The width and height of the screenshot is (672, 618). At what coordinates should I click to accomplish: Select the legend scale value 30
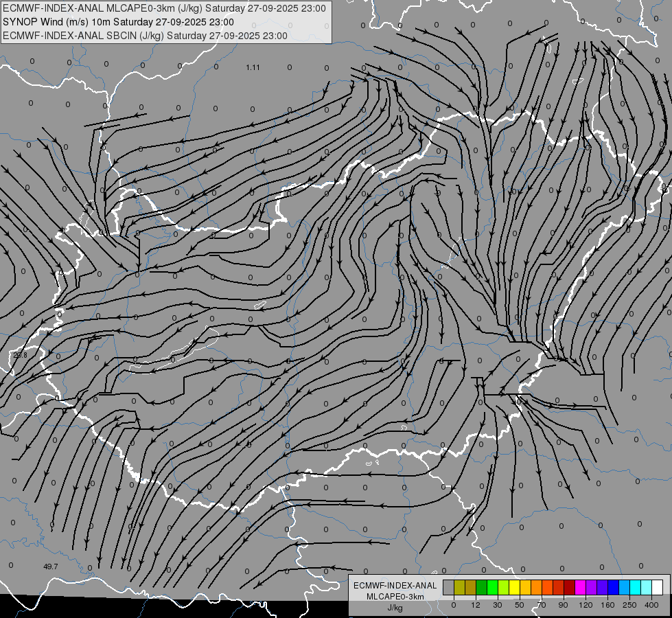(x=498, y=605)
